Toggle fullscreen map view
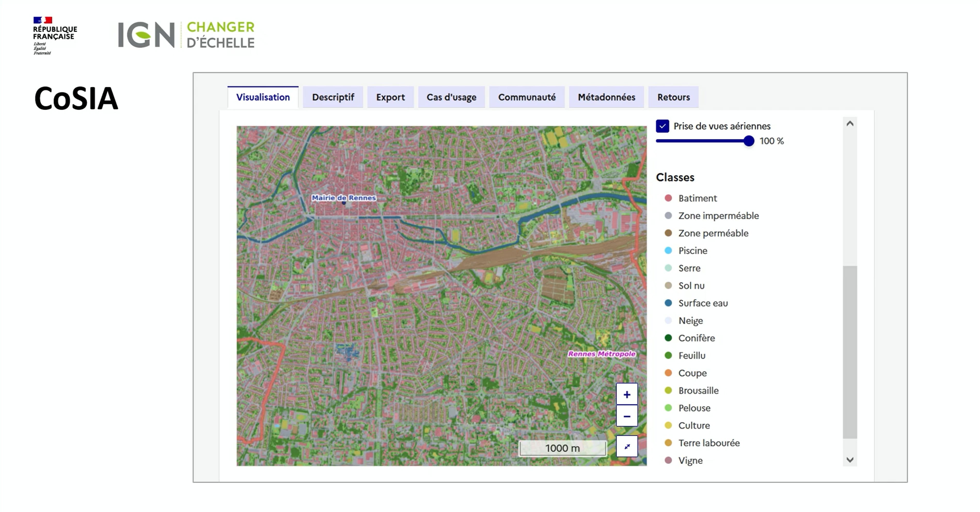Screen dimensions: 980x512 627,447
